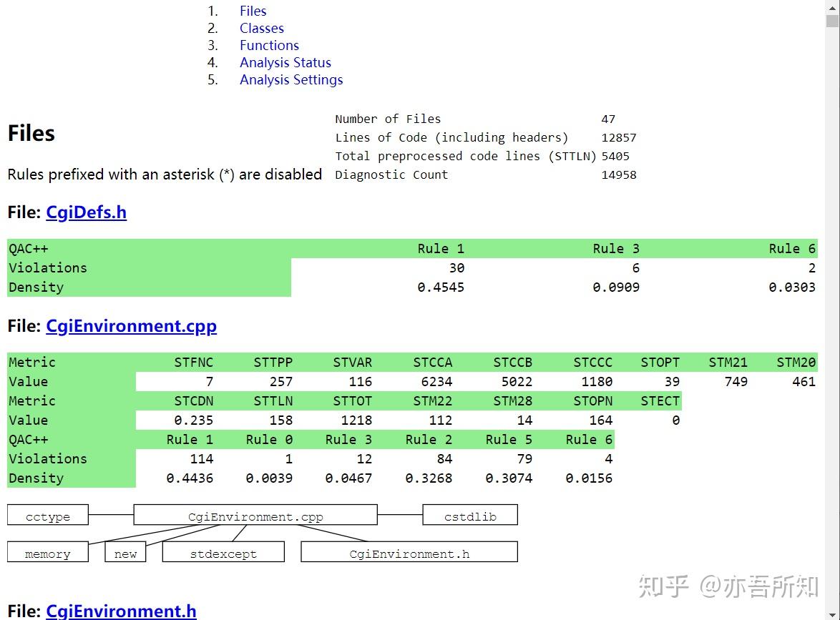Select the cstdlib box in the dependency diagram
This screenshot has width=840, height=620.
(x=469, y=515)
